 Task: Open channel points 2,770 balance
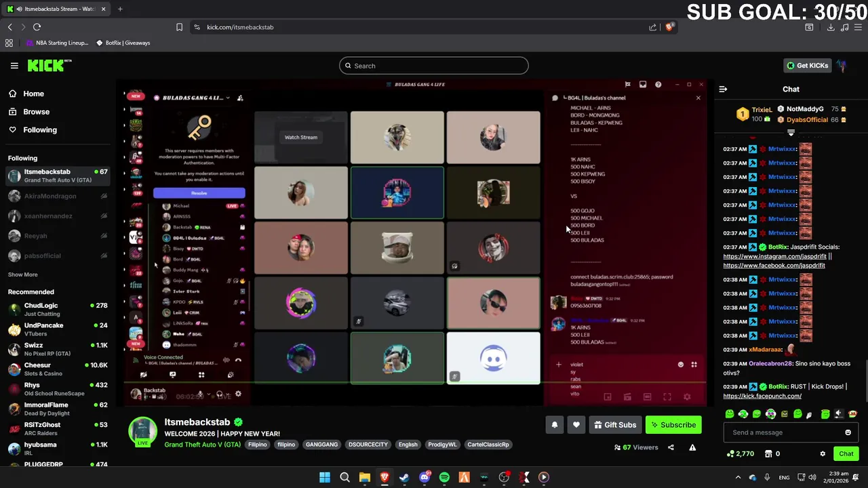[x=740, y=453]
